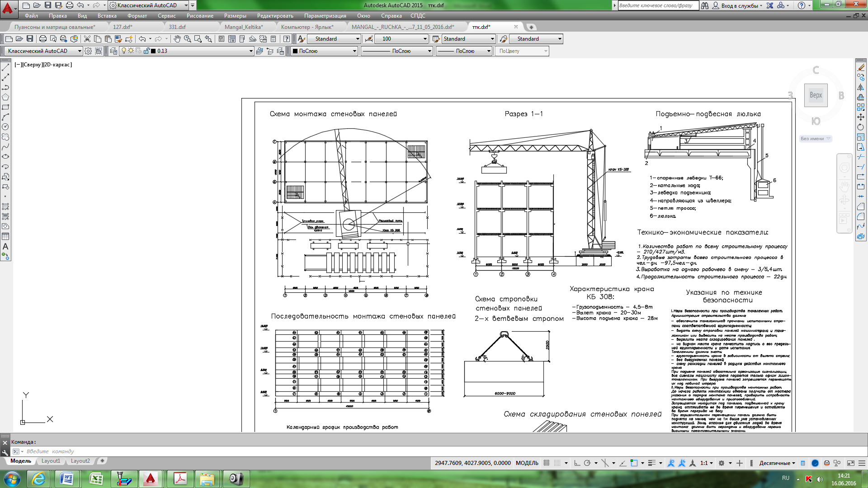The width and height of the screenshot is (868, 488).
Task: Open the Параметризация menu
Action: pyautogui.click(x=325, y=16)
